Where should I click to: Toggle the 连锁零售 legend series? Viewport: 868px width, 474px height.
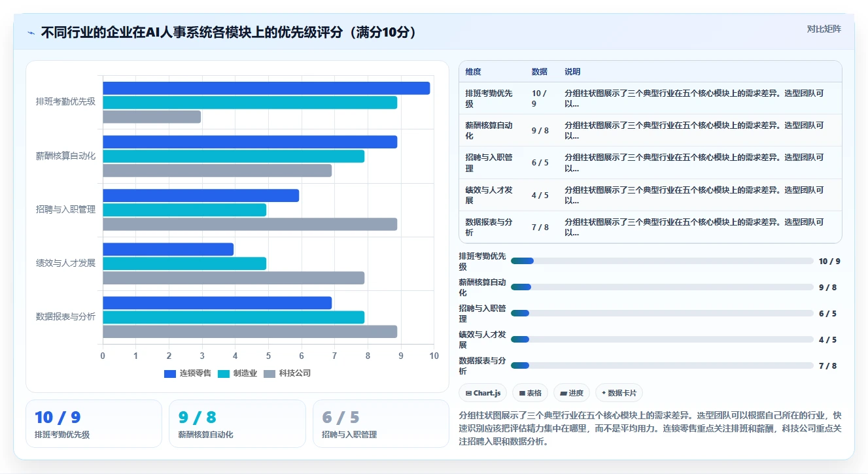tap(188, 373)
